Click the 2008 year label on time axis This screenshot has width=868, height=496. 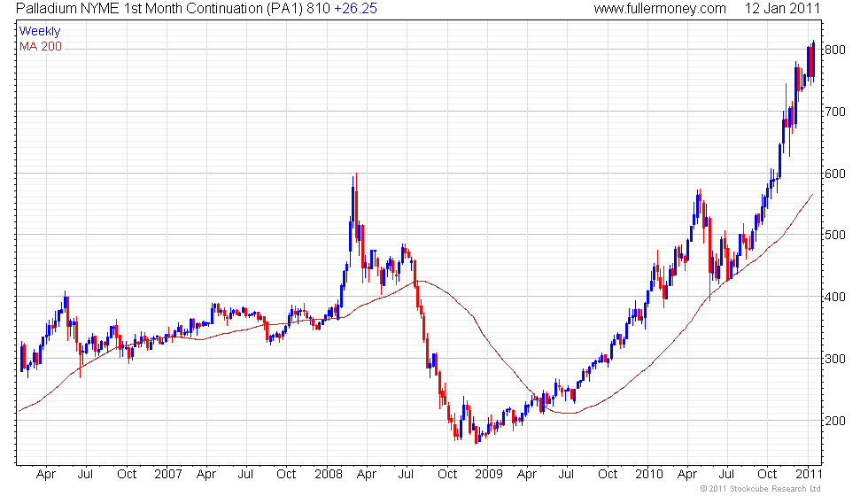coord(329,475)
